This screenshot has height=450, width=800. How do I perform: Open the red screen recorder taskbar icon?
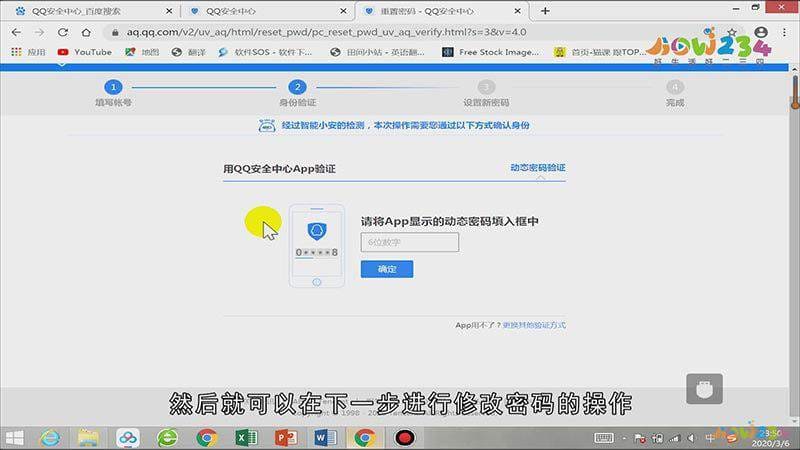pyautogui.click(x=405, y=438)
